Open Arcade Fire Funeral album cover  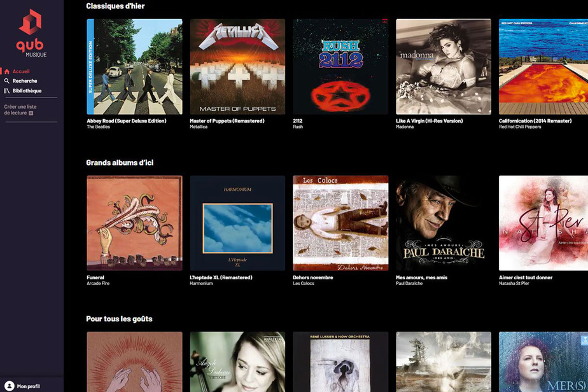click(x=135, y=223)
